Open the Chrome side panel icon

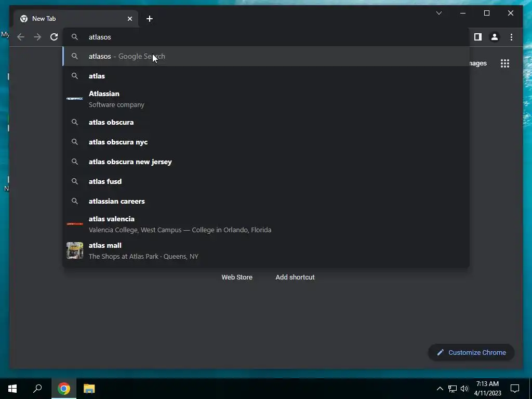[478, 37]
